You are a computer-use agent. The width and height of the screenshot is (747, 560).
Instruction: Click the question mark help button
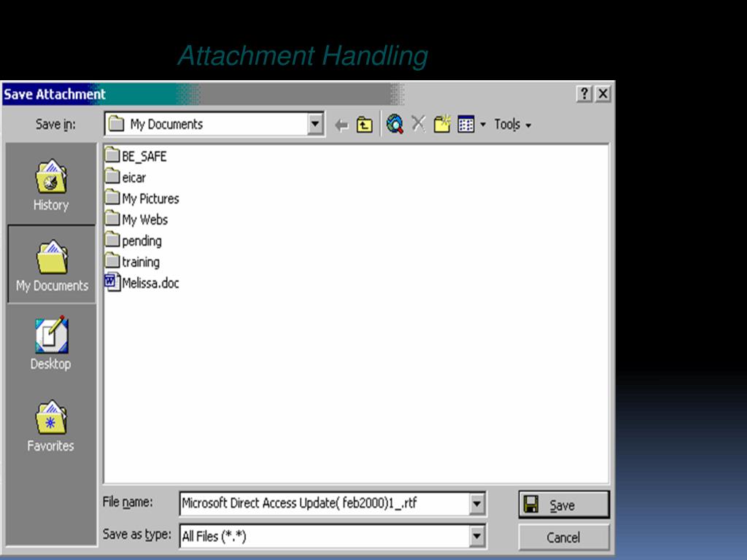[584, 94]
